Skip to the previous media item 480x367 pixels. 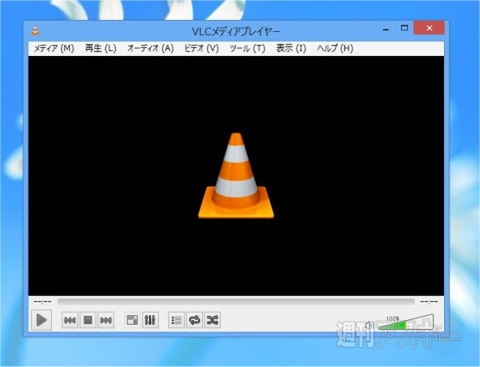[70, 320]
